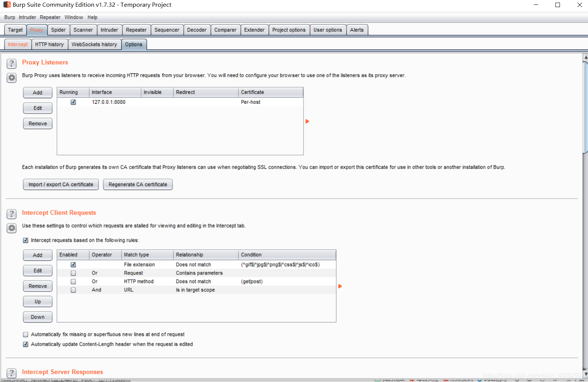
Task: Switch to the Comparer tab
Action: point(225,30)
